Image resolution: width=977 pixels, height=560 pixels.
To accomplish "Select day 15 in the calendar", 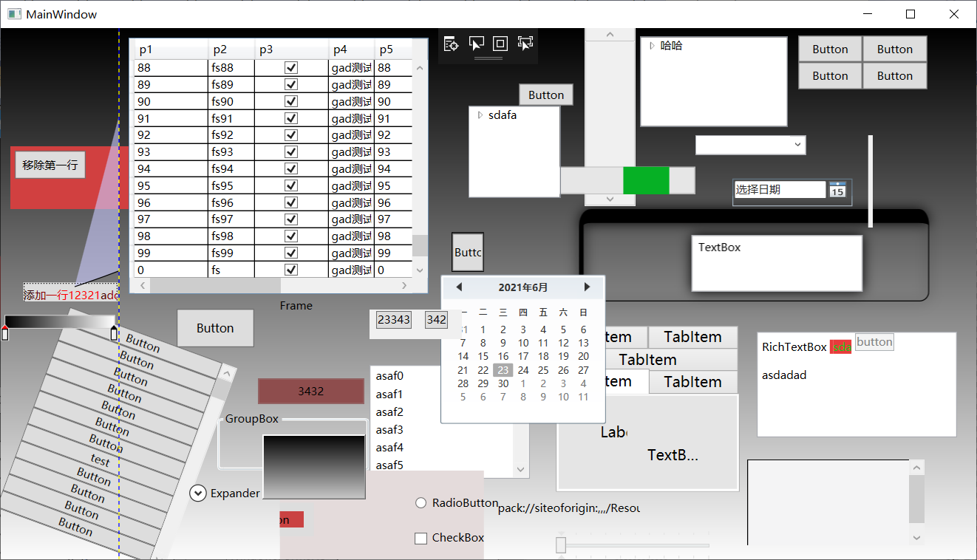I will tap(483, 357).
